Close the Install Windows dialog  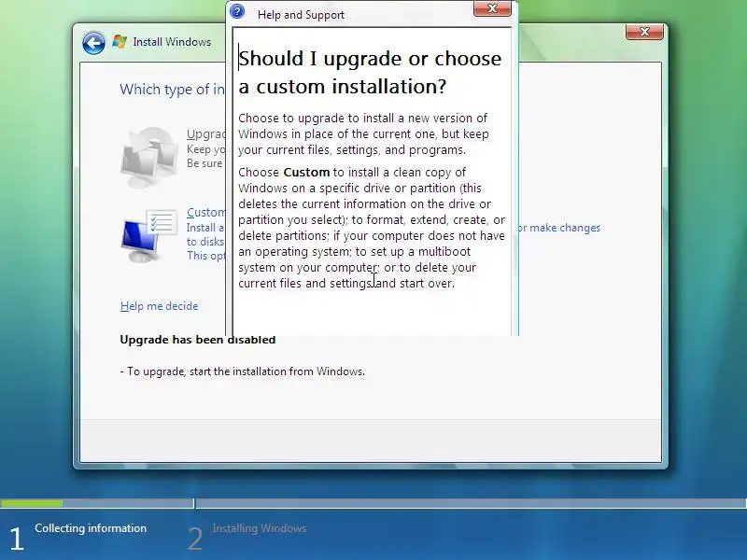(x=644, y=32)
